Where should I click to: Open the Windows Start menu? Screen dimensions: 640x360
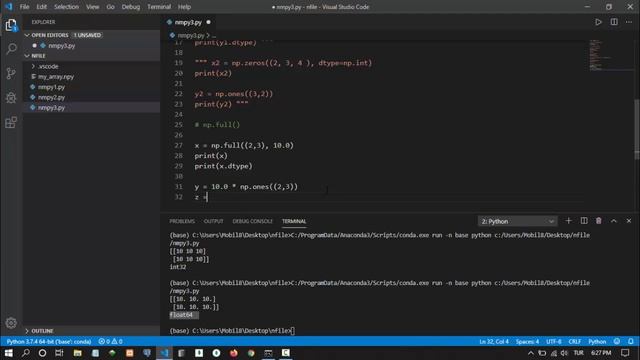(x=8, y=353)
